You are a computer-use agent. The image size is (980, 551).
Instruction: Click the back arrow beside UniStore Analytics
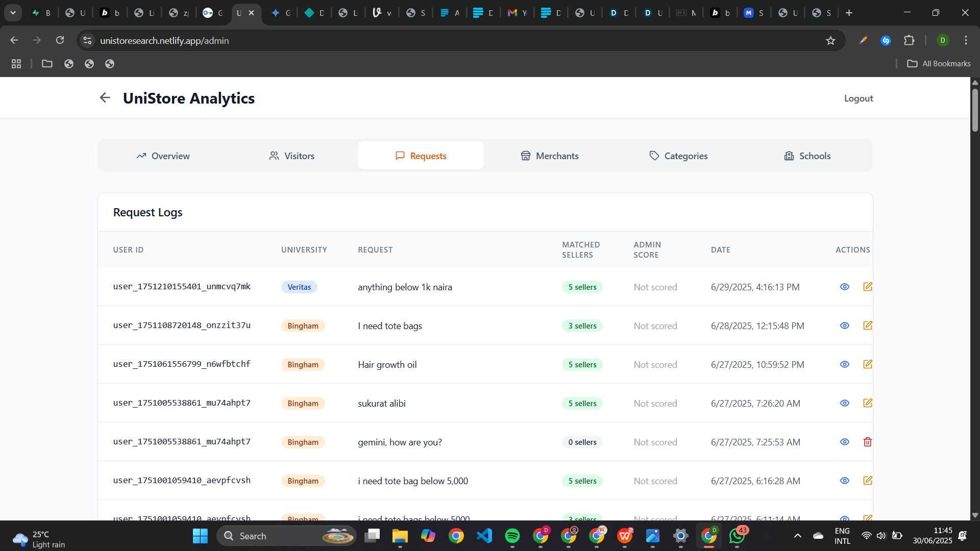click(105, 97)
